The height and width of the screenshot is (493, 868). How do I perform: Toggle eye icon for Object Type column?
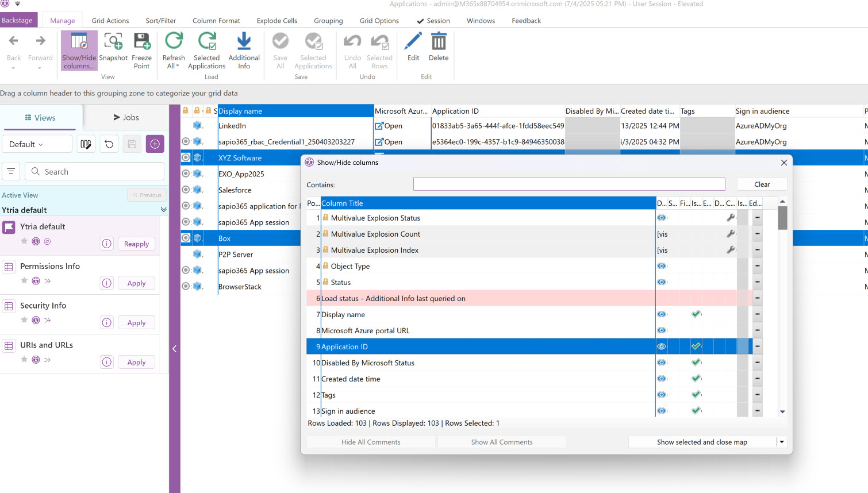pos(662,266)
